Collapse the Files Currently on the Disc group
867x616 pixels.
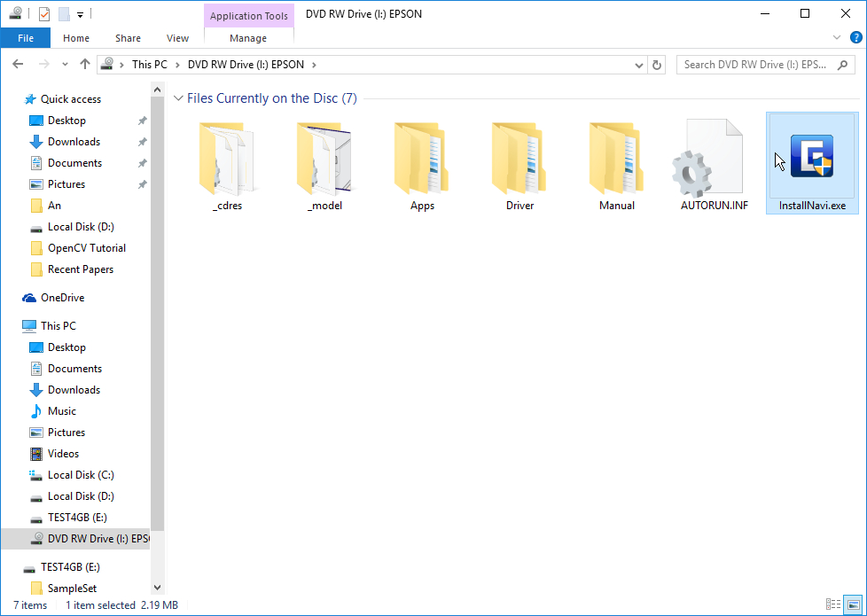(178, 98)
